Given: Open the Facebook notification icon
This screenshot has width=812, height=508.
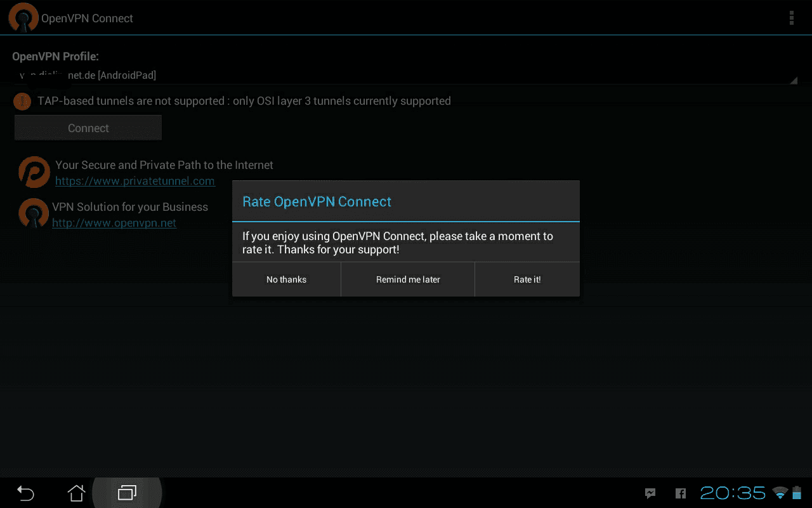Looking at the screenshot, I should click(681, 493).
